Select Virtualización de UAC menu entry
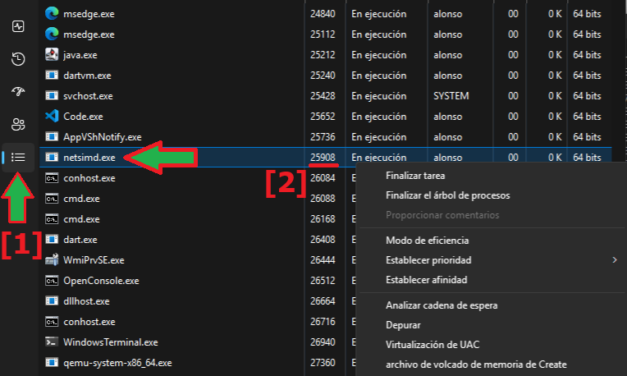This screenshot has height=376, width=627. click(432, 344)
